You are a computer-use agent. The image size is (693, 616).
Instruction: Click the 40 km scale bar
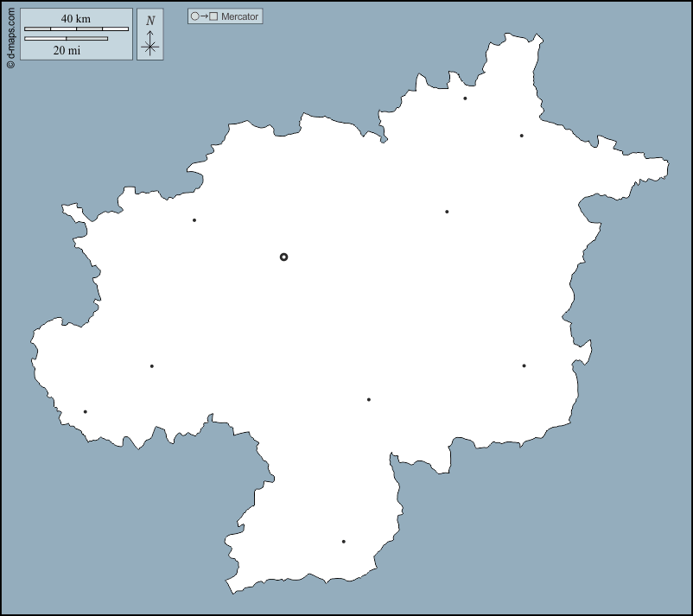(x=76, y=29)
